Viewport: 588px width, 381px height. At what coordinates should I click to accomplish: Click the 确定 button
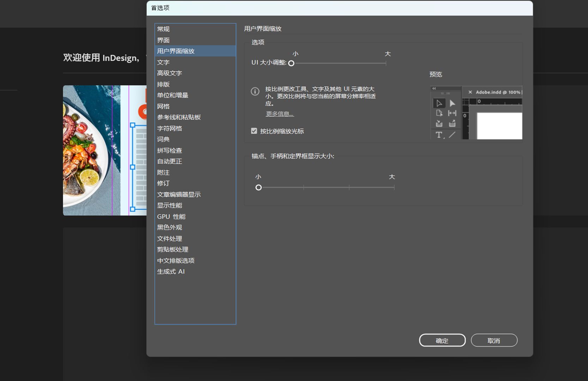click(442, 340)
